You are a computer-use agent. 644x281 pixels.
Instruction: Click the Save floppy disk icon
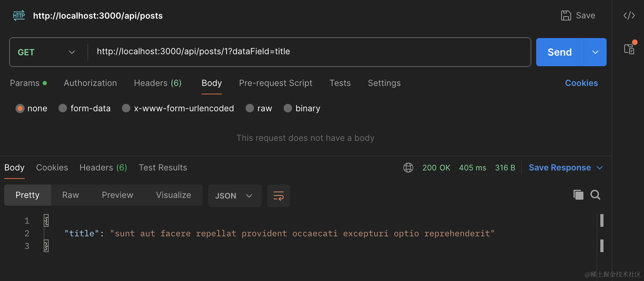tap(566, 15)
